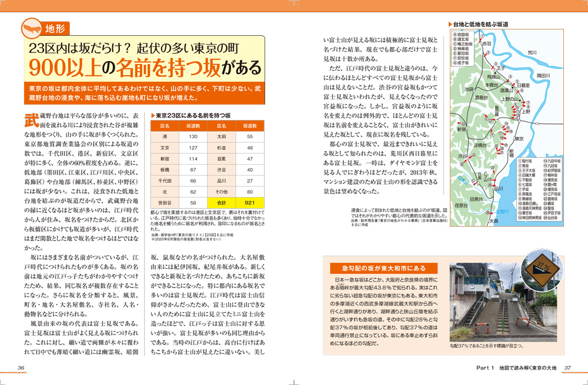Click the 豊島台 label on the map
The image size is (588, 385).
pos(481,98)
